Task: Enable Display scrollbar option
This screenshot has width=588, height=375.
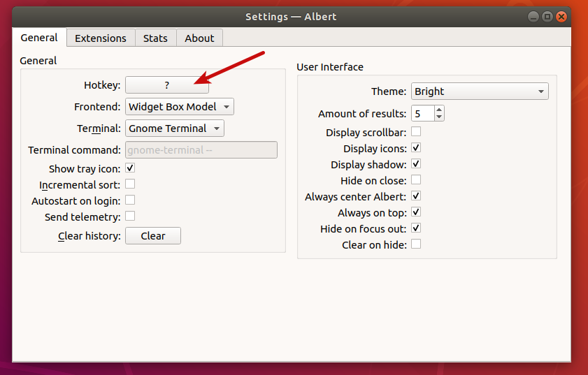Action: [x=416, y=132]
